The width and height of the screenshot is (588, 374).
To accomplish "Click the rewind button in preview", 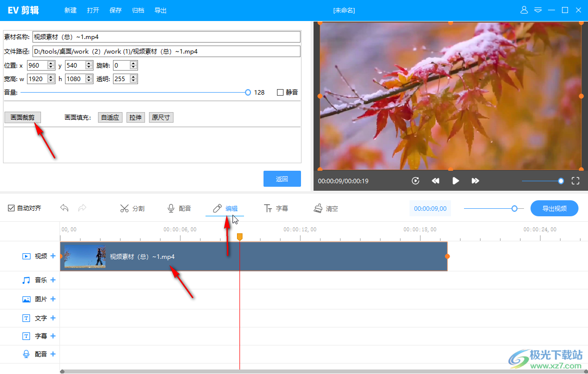I will pyautogui.click(x=435, y=181).
